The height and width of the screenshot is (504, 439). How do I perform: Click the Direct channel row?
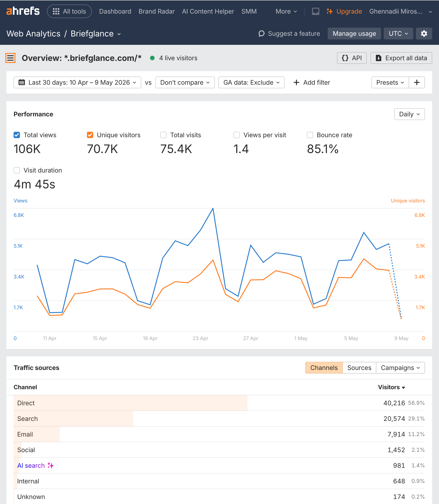(219, 403)
